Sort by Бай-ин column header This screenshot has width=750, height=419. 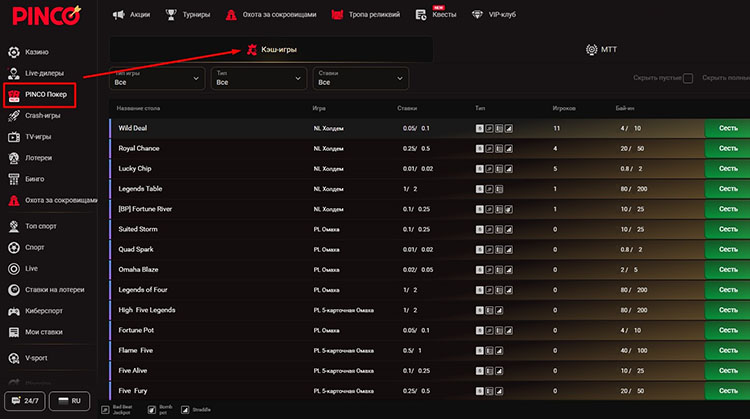625,109
